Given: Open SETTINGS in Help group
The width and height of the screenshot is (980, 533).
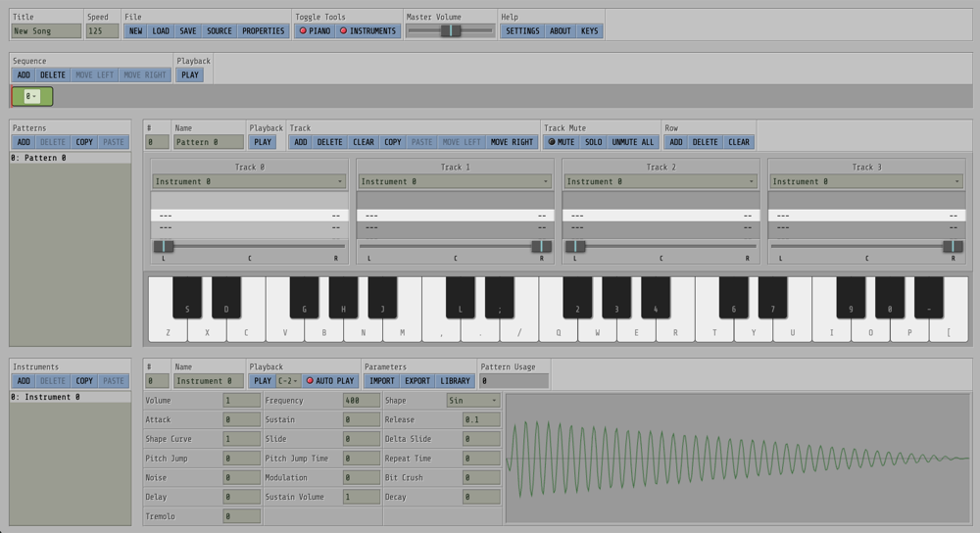Looking at the screenshot, I should [x=522, y=30].
